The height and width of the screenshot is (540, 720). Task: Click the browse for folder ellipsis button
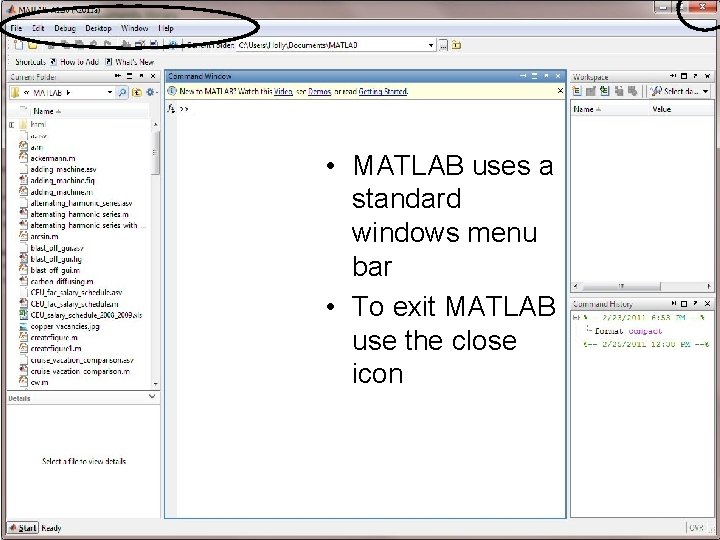tap(443, 45)
